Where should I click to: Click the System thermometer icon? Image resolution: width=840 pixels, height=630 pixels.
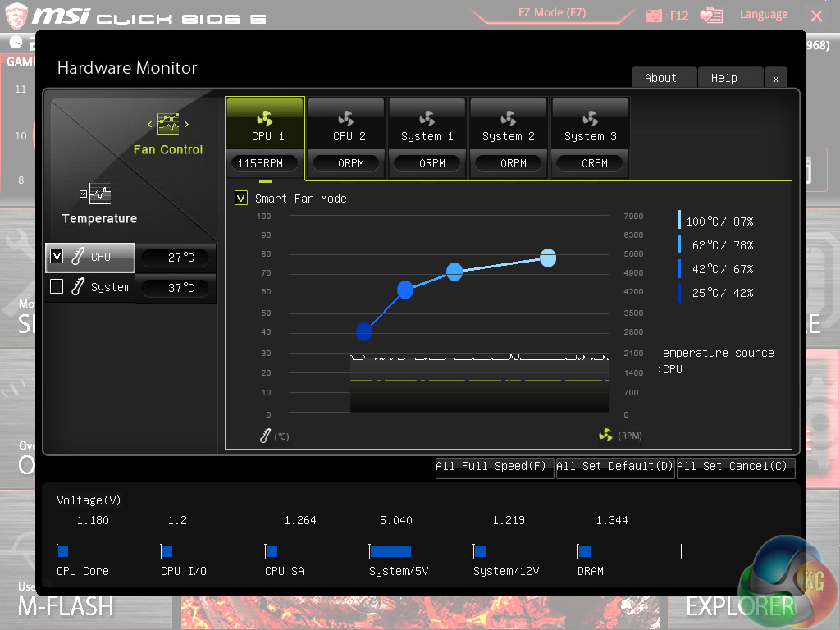coord(78,286)
